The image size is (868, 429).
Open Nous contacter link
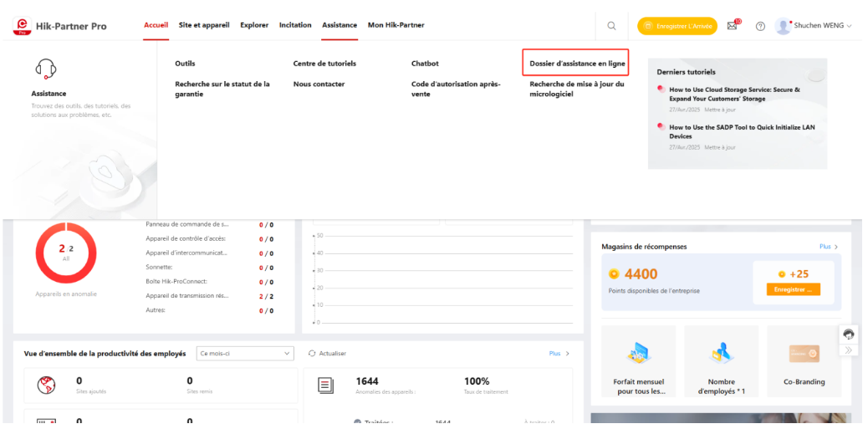(x=319, y=84)
